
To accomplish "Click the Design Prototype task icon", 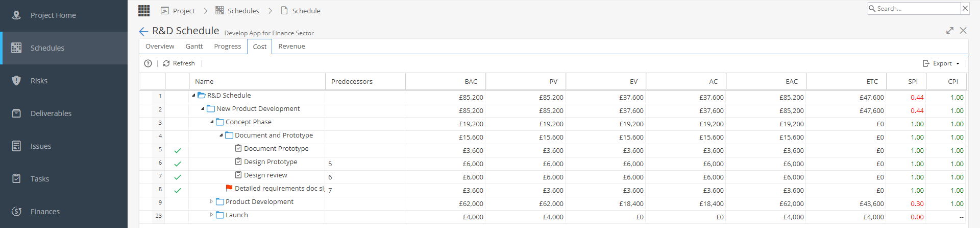I will (x=238, y=162).
